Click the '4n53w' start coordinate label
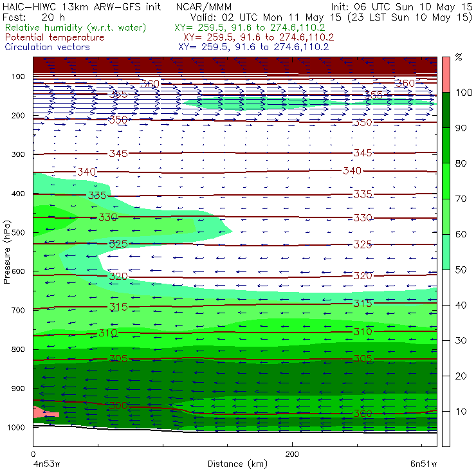Screen dimensions: 476x476 click(46, 464)
